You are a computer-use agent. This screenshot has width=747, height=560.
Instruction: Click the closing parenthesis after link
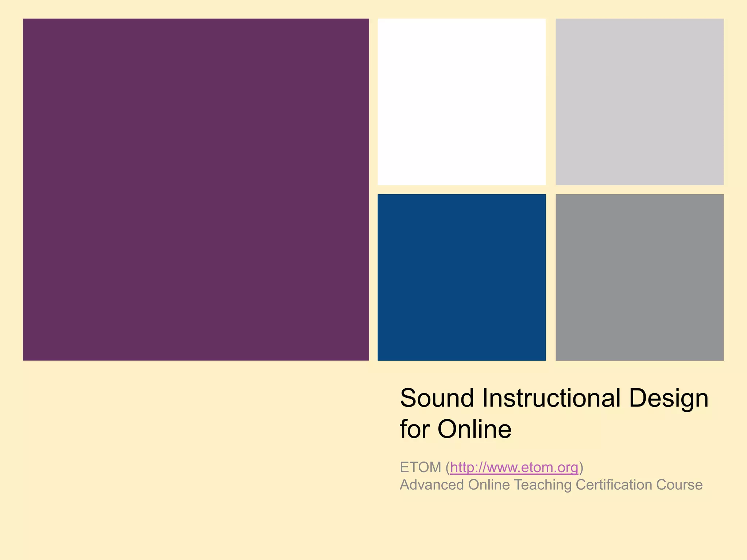pyautogui.click(x=581, y=467)
